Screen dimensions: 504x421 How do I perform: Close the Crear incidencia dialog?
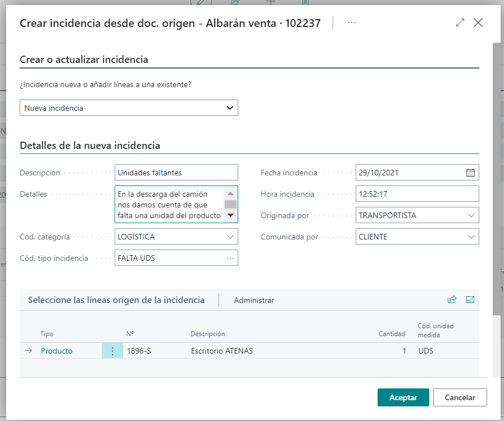point(478,22)
